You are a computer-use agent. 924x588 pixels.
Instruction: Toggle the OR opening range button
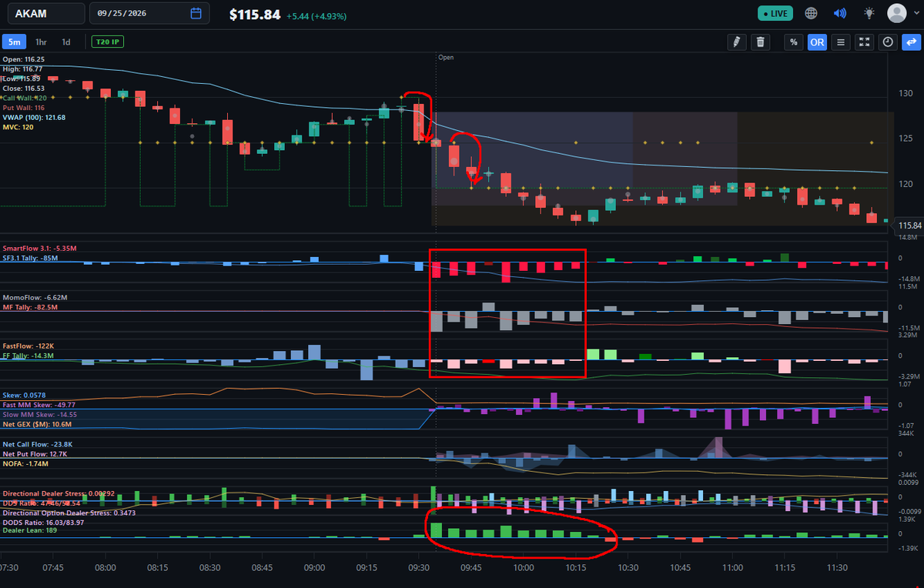(x=817, y=42)
